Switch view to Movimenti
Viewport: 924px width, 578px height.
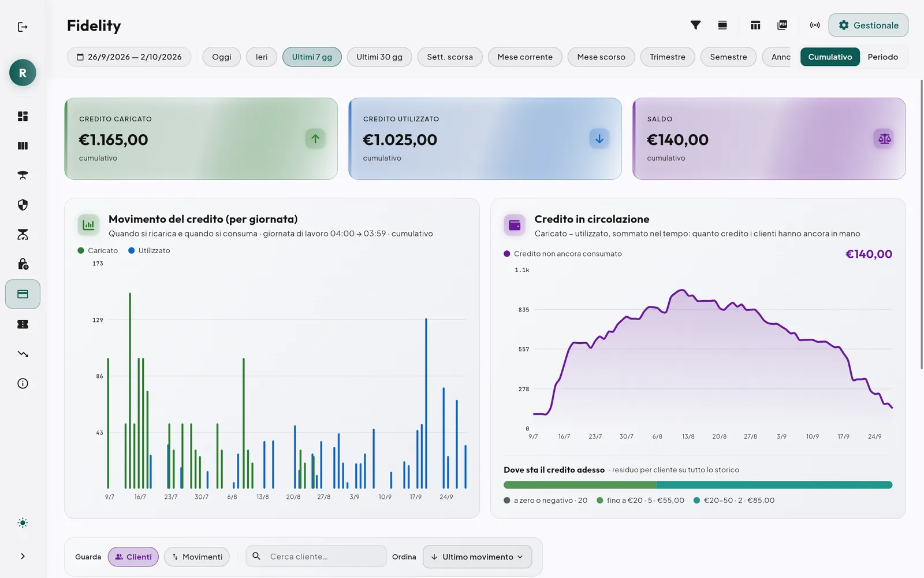coord(197,557)
